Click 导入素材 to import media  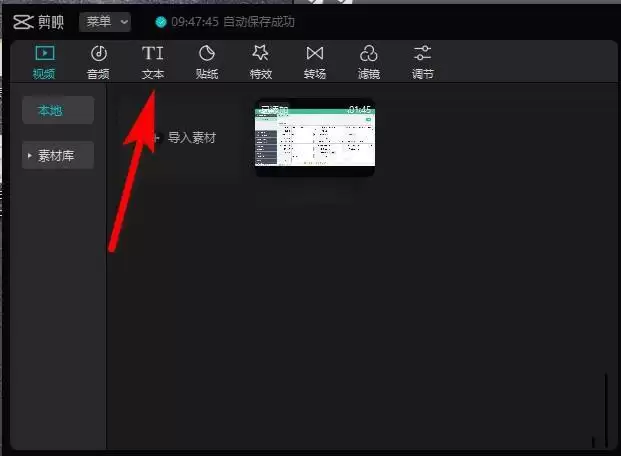190,138
